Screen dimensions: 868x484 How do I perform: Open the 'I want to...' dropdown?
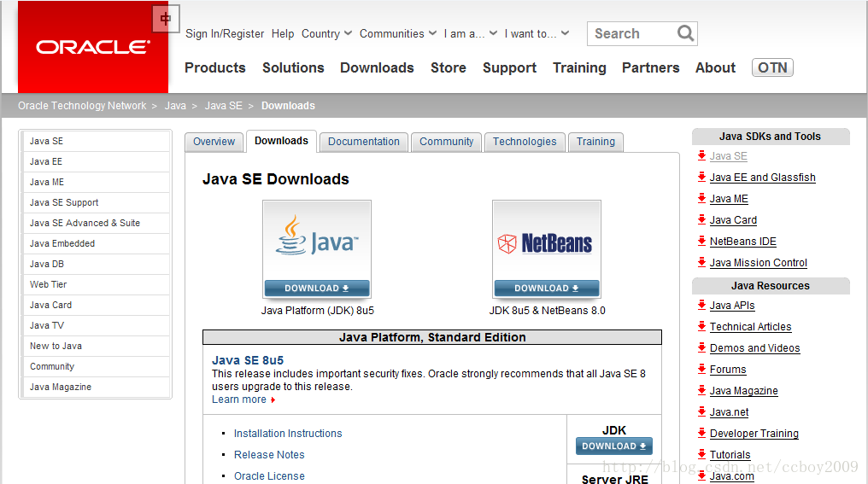click(537, 34)
